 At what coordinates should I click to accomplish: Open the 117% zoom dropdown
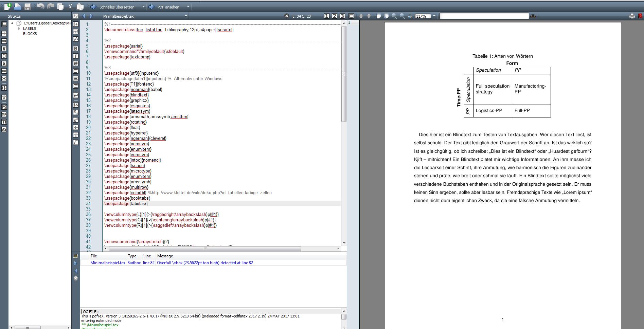pos(434,16)
